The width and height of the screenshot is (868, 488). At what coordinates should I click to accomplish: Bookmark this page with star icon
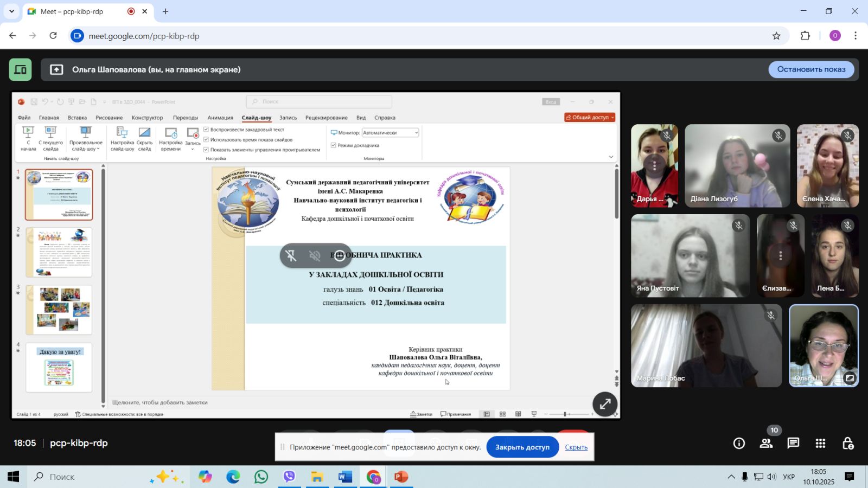click(x=776, y=36)
